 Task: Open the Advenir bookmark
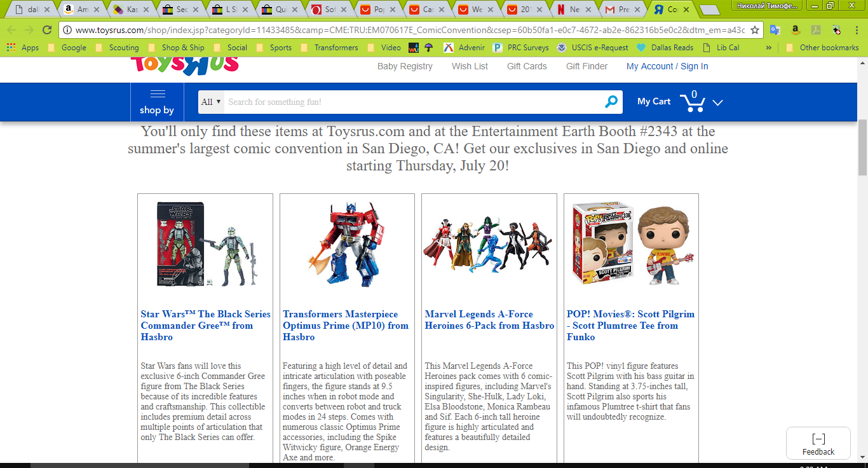click(x=465, y=48)
